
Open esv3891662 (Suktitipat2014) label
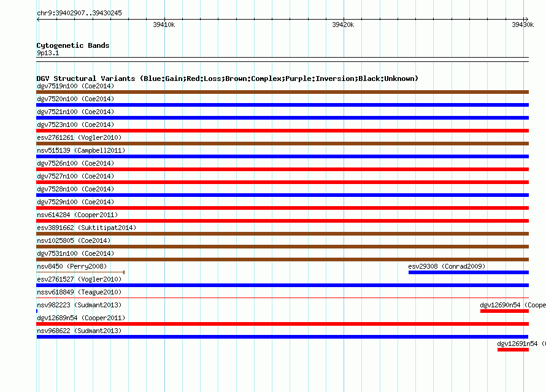tap(87, 228)
